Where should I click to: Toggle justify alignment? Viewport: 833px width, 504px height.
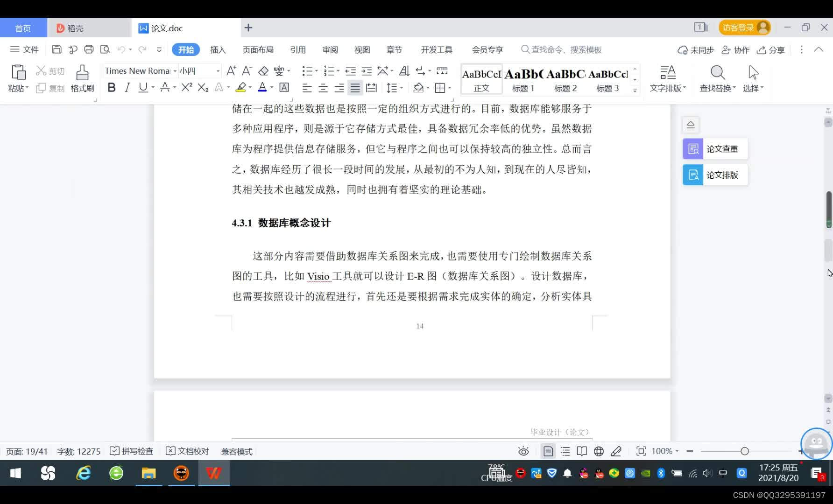[x=355, y=87]
